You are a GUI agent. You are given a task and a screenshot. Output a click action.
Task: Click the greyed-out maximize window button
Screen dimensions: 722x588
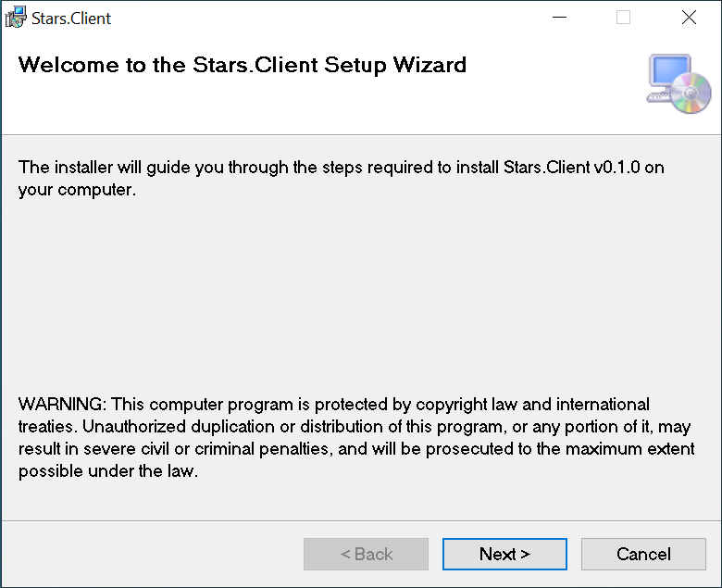(623, 18)
